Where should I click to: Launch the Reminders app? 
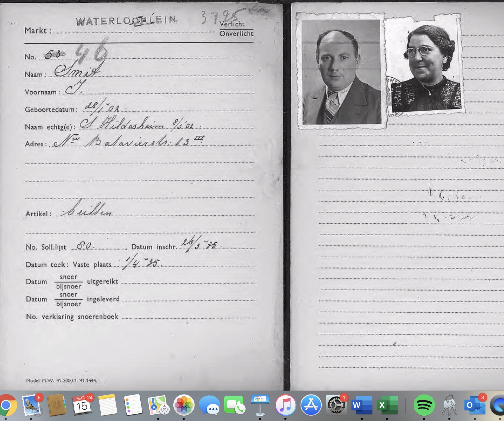[133, 405]
